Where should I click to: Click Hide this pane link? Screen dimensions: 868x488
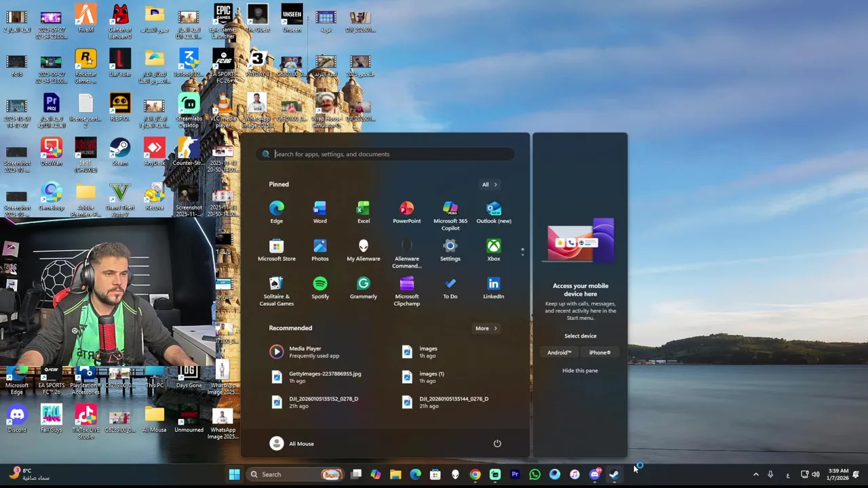click(580, 371)
